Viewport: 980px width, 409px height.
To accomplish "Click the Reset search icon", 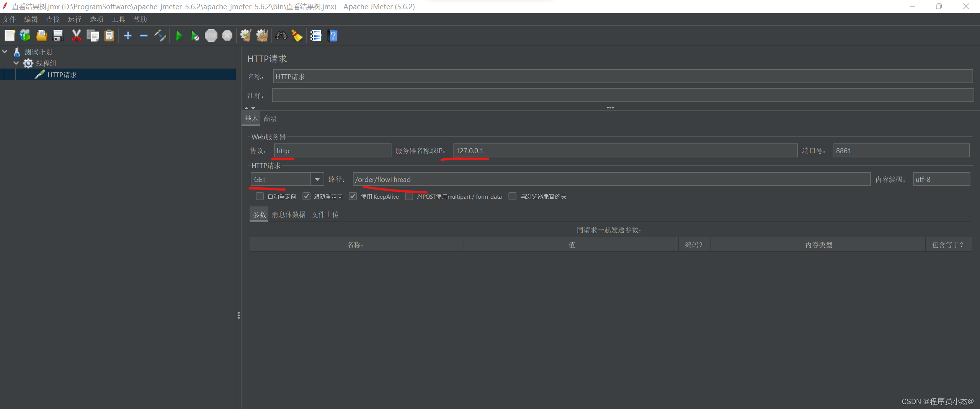I will pos(297,36).
